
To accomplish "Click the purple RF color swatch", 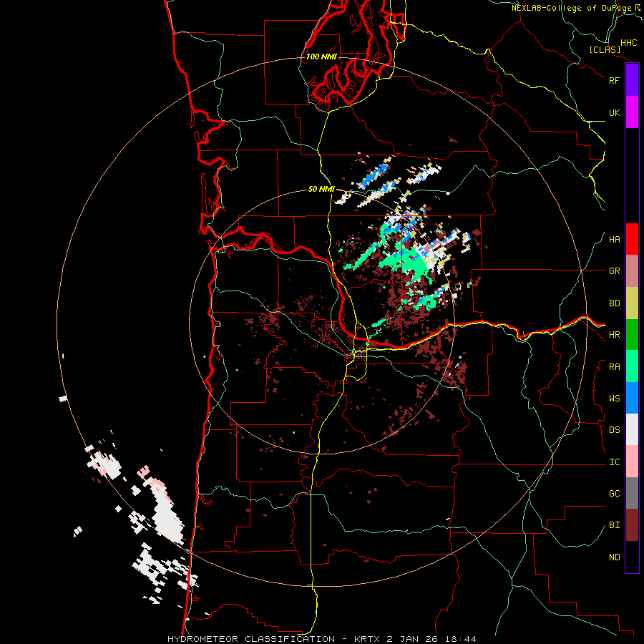I will 632,80.
